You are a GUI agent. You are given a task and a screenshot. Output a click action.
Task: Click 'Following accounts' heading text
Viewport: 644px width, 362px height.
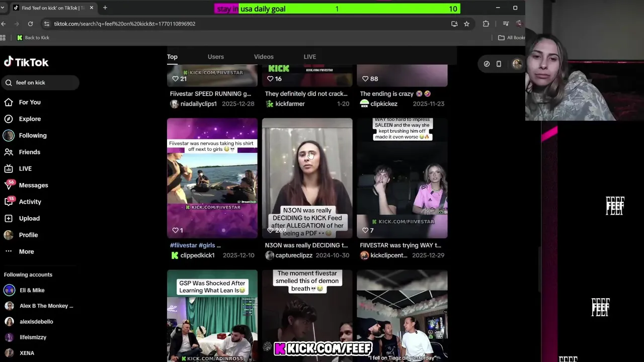coord(28,275)
